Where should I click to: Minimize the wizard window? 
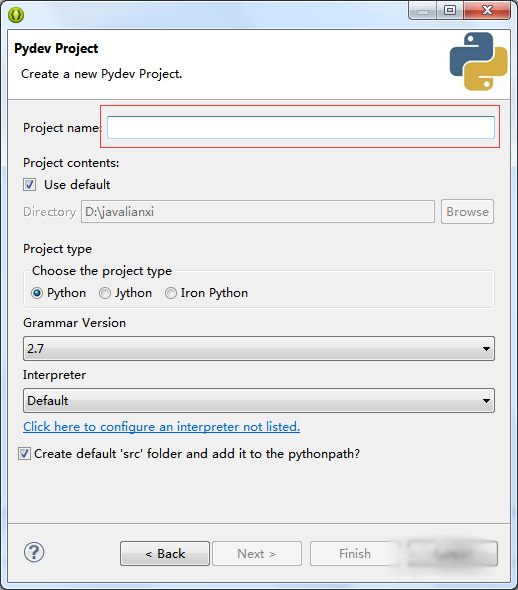click(423, 10)
